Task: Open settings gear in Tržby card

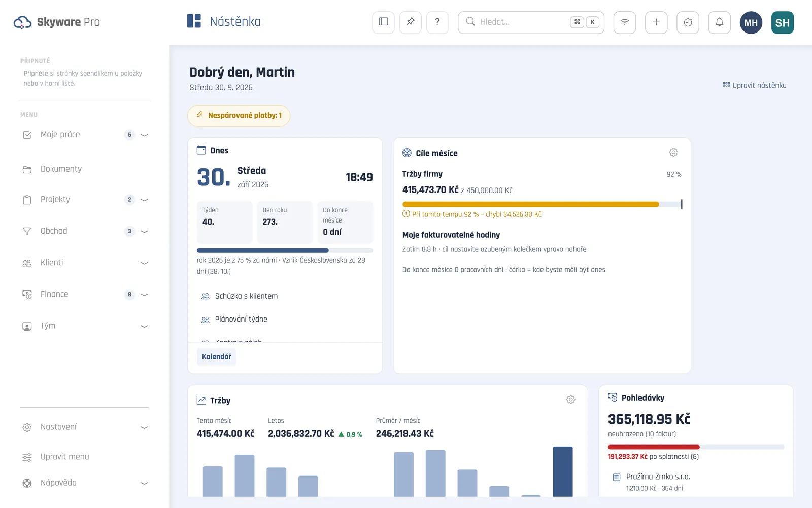Action: pyautogui.click(x=571, y=400)
